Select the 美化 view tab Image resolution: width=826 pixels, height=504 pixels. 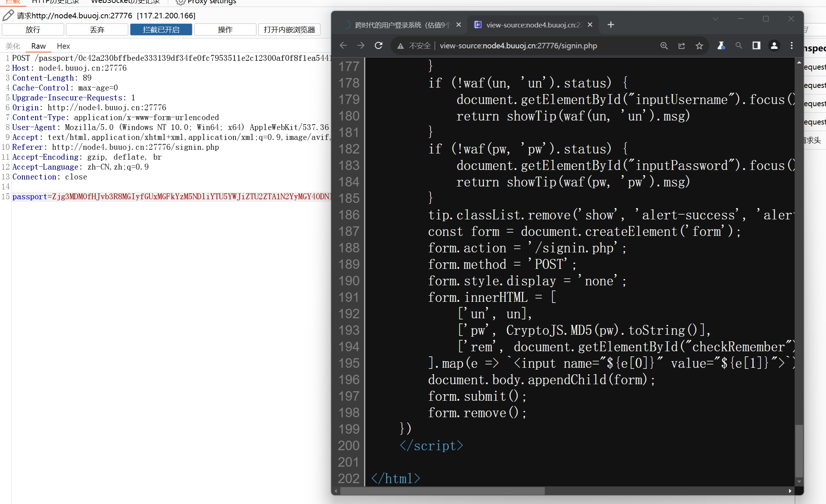[13, 46]
